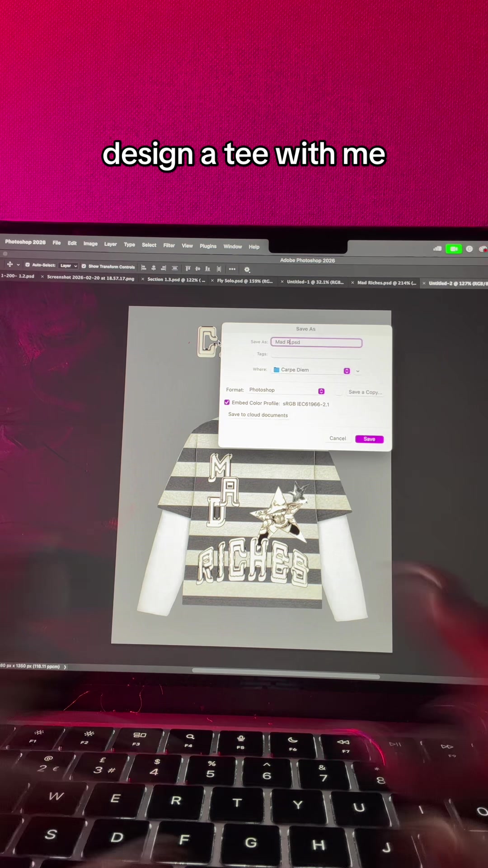Click the Align right edges icon

pos(164,268)
